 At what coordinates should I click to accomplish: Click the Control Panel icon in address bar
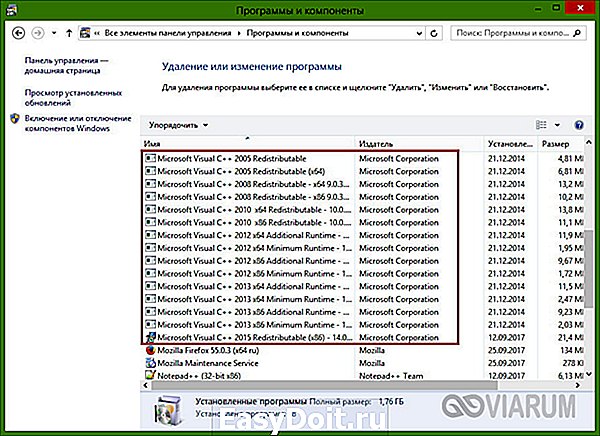click(85, 33)
